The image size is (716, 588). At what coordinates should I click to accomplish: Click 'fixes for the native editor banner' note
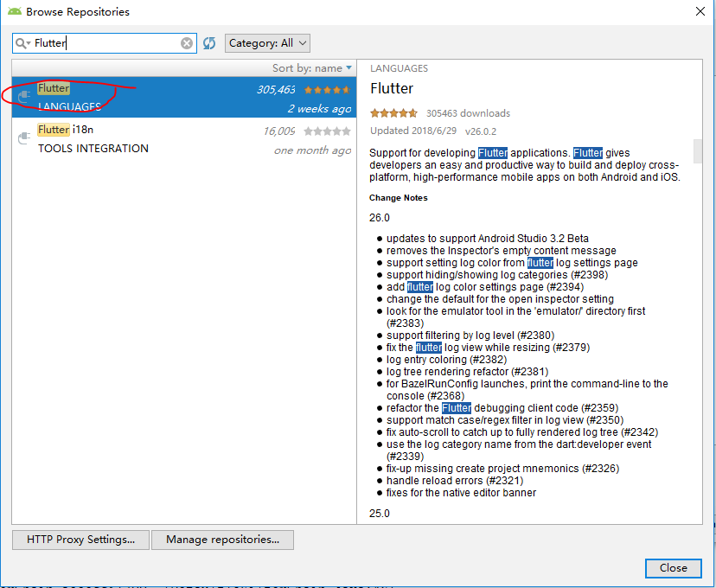coord(461,493)
